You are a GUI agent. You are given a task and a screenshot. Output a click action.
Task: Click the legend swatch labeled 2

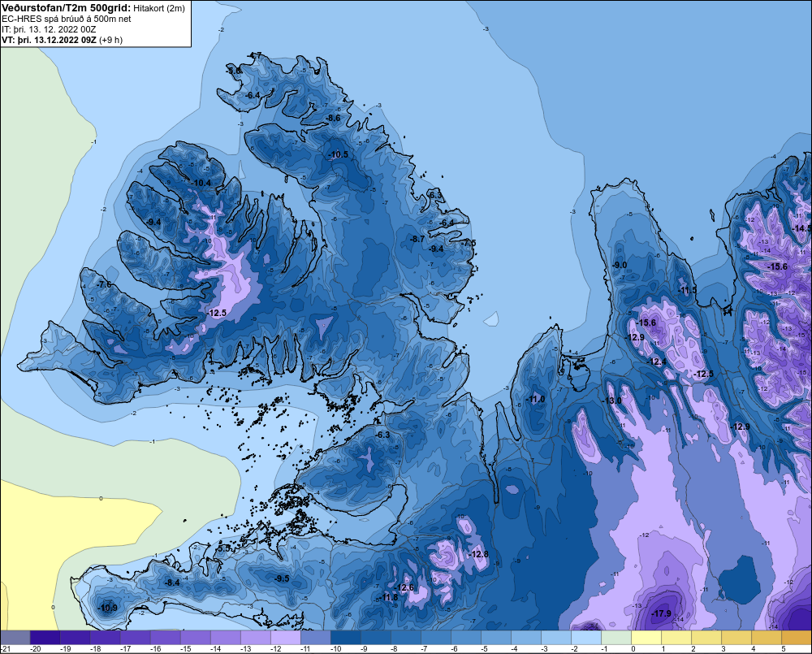(x=706, y=638)
